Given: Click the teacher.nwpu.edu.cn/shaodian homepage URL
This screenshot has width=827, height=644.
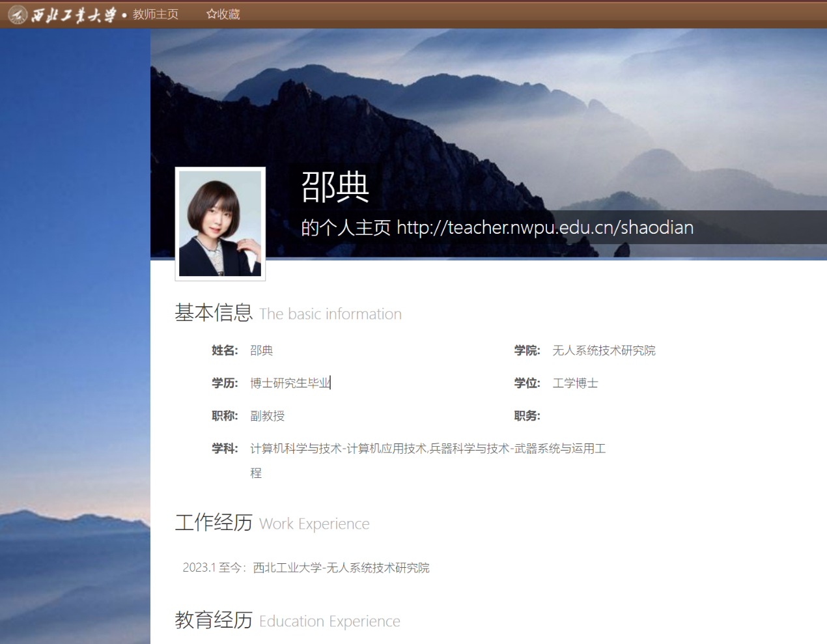Looking at the screenshot, I should pyautogui.click(x=544, y=227).
